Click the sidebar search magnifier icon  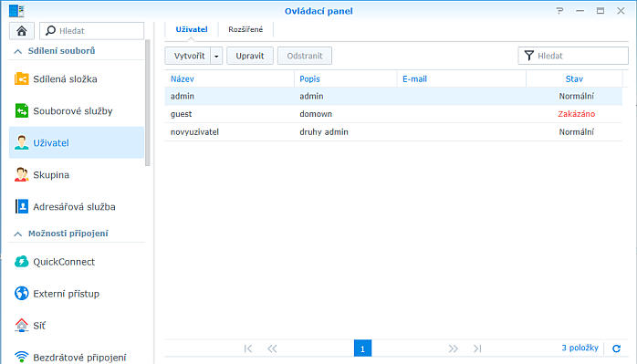pos(50,30)
